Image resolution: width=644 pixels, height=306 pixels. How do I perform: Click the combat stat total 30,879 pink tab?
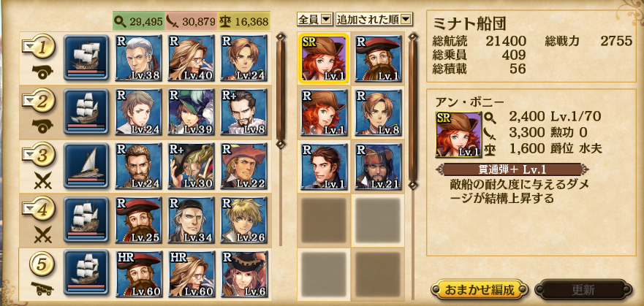192,21
